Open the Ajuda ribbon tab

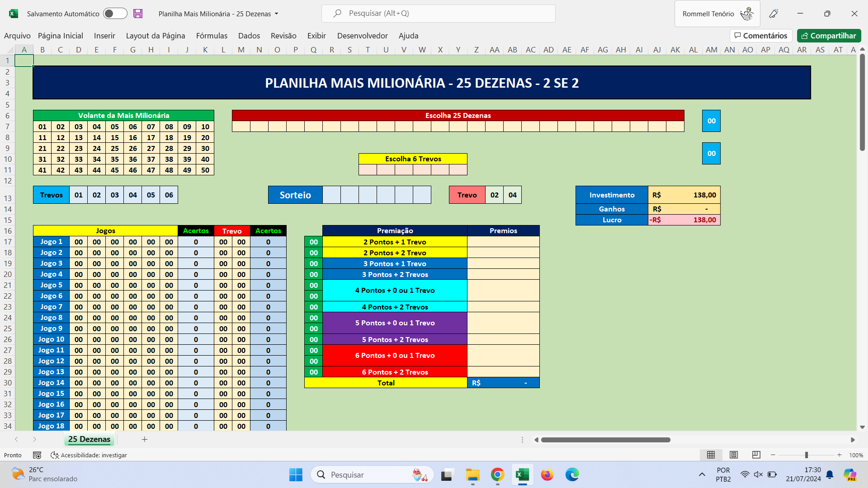[x=409, y=36]
